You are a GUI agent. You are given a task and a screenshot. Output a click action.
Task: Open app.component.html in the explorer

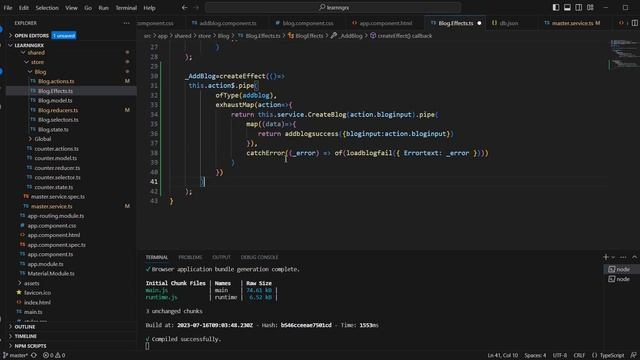pyautogui.click(x=53, y=235)
